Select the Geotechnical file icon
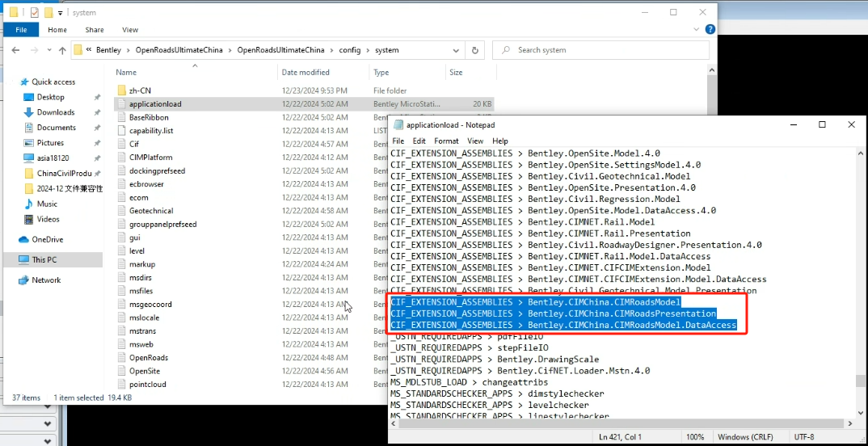 (122, 210)
